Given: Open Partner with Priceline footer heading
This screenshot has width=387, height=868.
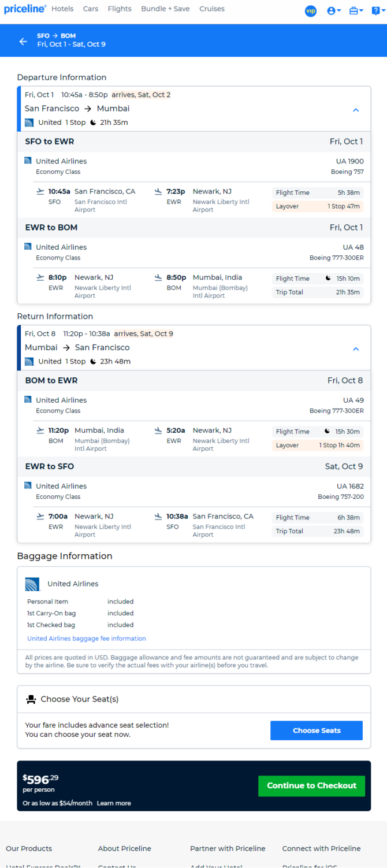Looking at the screenshot, I should [228, 849].
